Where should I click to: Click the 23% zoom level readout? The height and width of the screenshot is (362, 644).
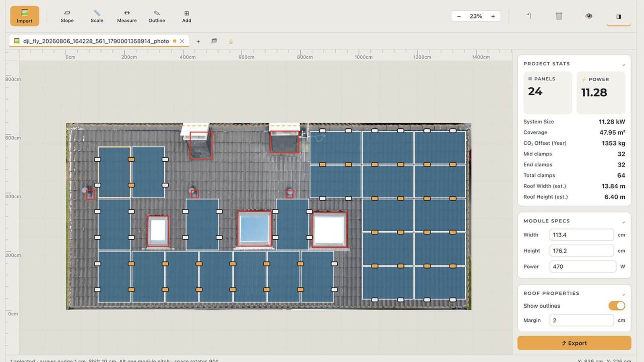[x=476, y=16]
